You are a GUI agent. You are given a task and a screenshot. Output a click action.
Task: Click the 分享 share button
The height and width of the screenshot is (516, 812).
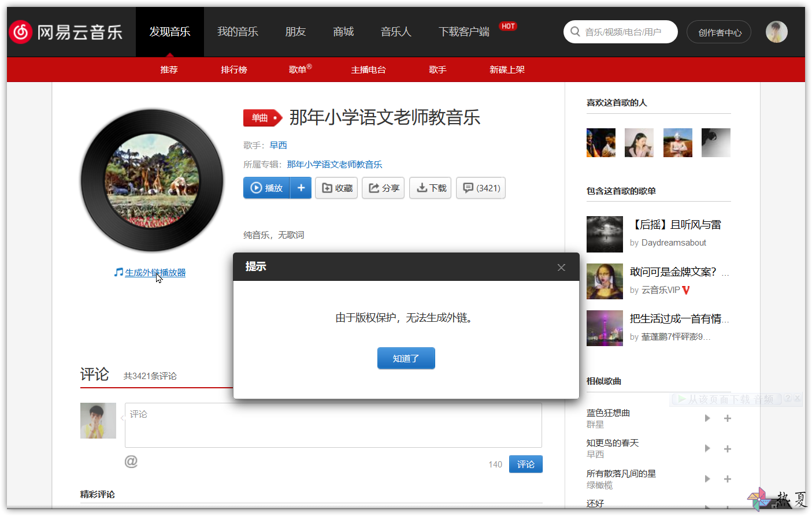(x=383, y=188)
